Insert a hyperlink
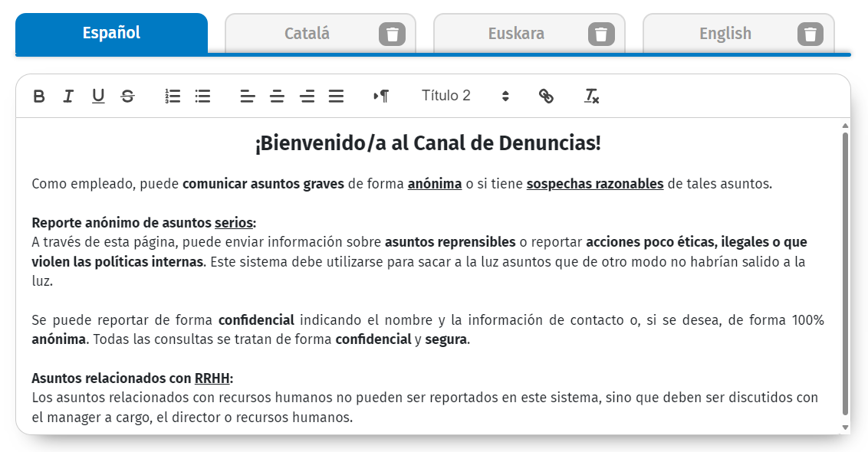 click(x=547, y=96)
